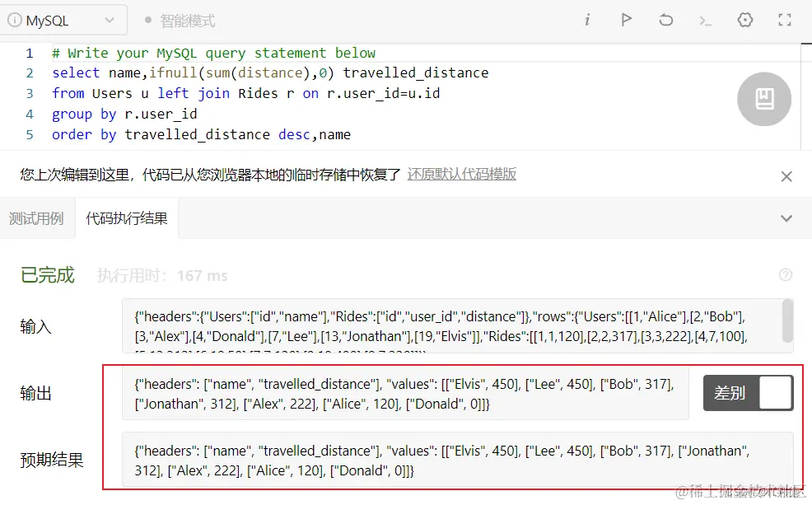Open the MySQL language dropdown

[x=63, y=21]
